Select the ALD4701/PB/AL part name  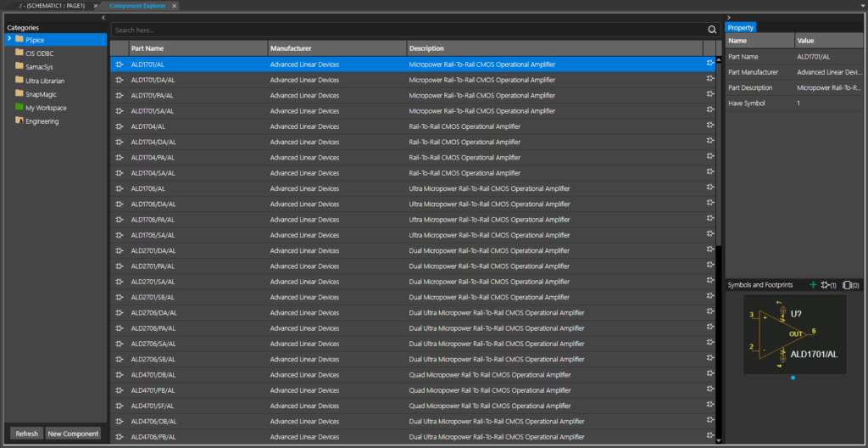point(153,390)
